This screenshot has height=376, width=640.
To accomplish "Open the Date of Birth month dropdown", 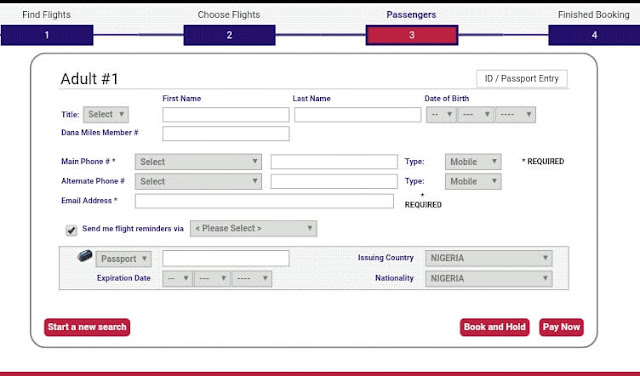I will click(x=476, y=115).
